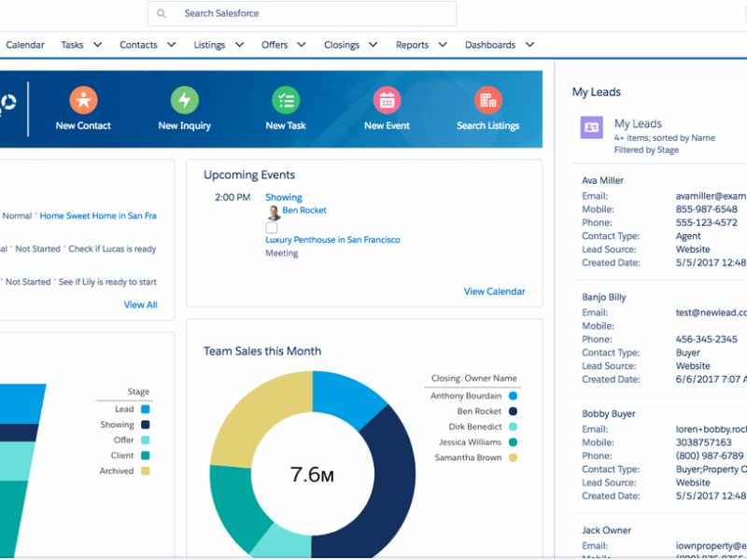Image resolution: width=747 pixels, height=560 pixels.
Task: Click the Upcoming Events card title
Action: click(x=249, y=175)
